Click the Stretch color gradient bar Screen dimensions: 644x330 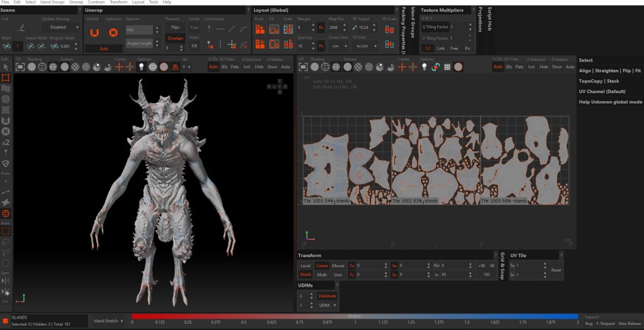(355, 316)
